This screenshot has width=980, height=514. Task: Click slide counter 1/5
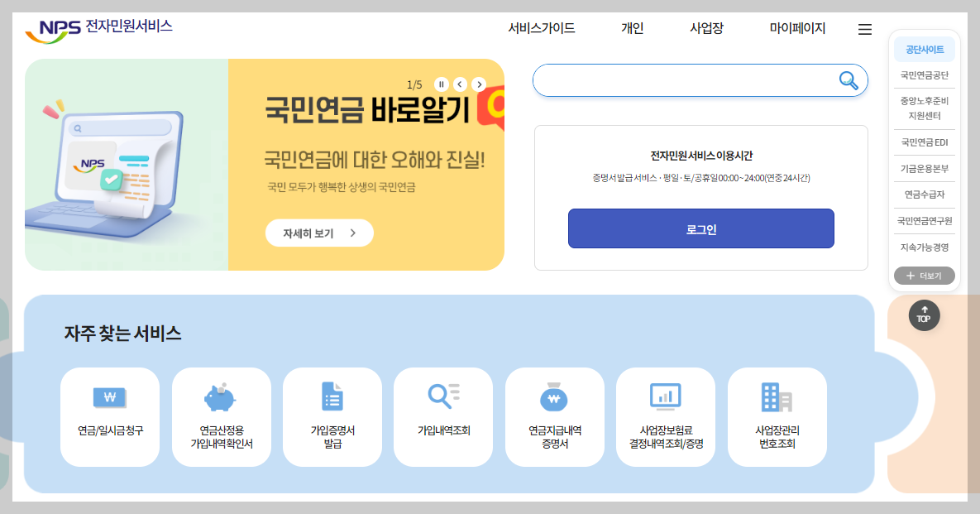(x=414, y=84)
